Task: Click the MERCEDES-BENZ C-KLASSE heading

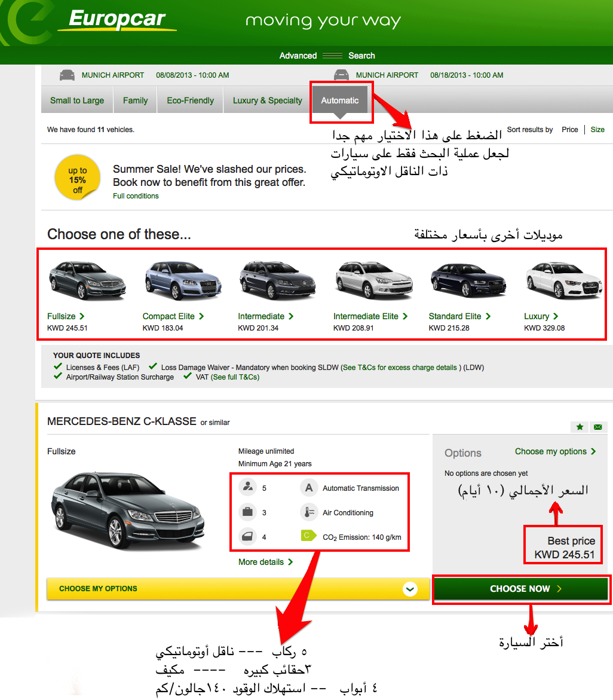Action: [122, 421]
